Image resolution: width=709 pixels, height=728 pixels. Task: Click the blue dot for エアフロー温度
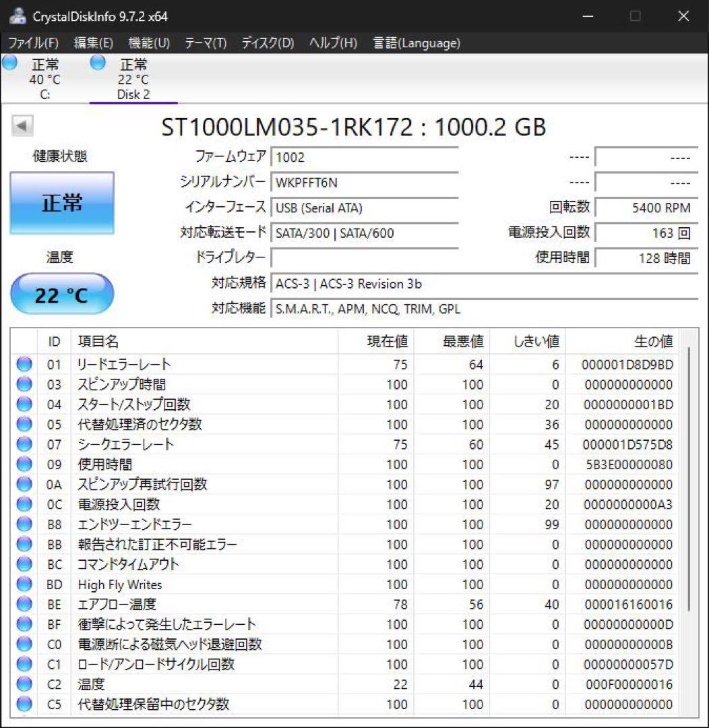click(x=24, y=604)
